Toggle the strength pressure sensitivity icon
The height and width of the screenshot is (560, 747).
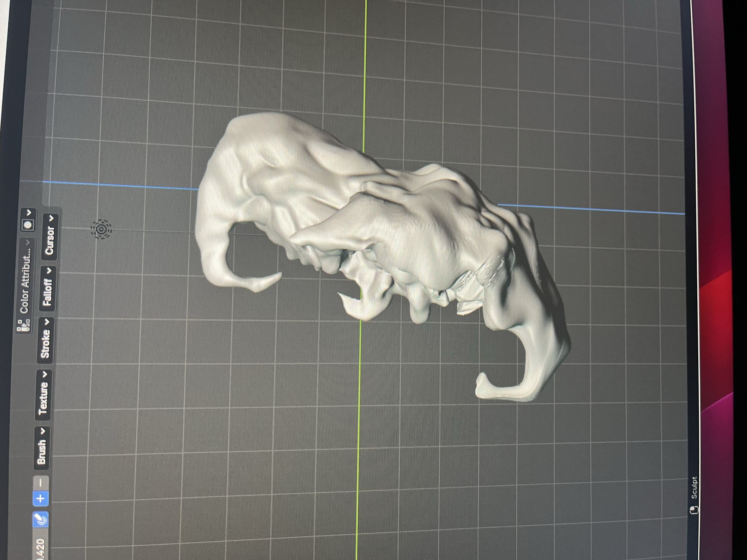(41, 519)
